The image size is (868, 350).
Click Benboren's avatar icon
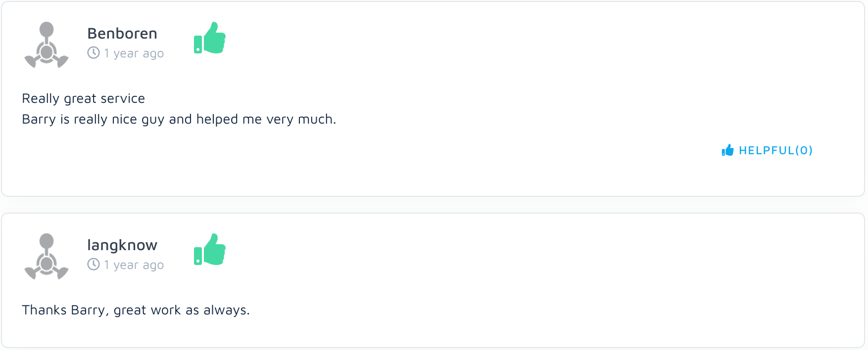pyautogui.click(x=47, y=44)
